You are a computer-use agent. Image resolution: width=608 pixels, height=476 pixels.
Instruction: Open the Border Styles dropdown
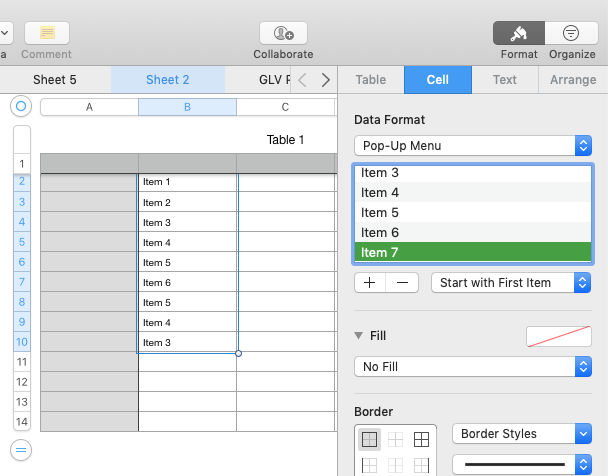pos(522,434)
